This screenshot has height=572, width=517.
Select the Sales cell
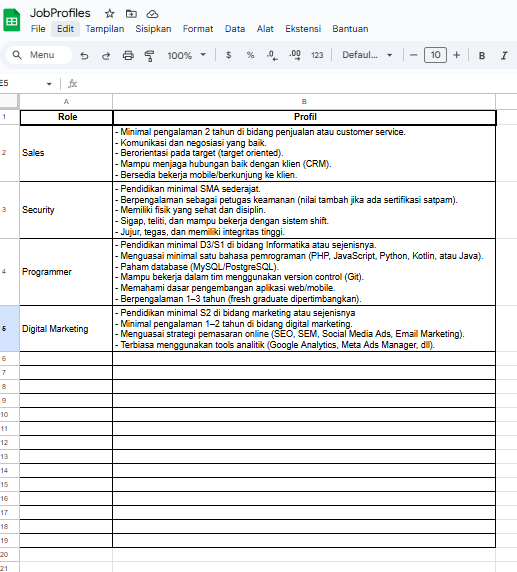pyautogui.click(x=66, y=153)
